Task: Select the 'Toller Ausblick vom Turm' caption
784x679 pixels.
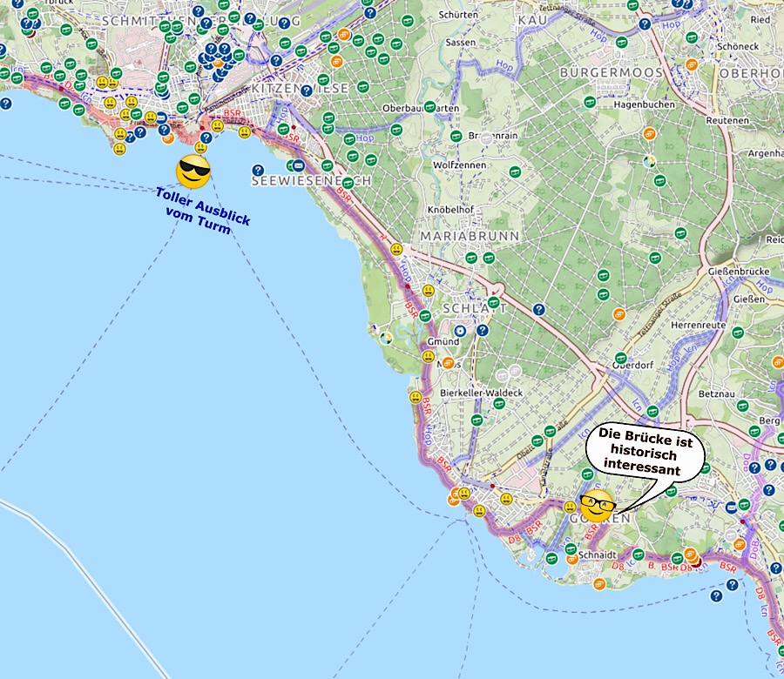Action: pyautogui.click(x=203, y=212)
